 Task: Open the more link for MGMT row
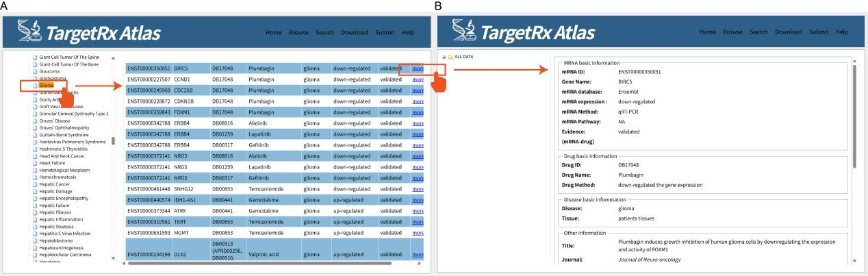(418, 231)
